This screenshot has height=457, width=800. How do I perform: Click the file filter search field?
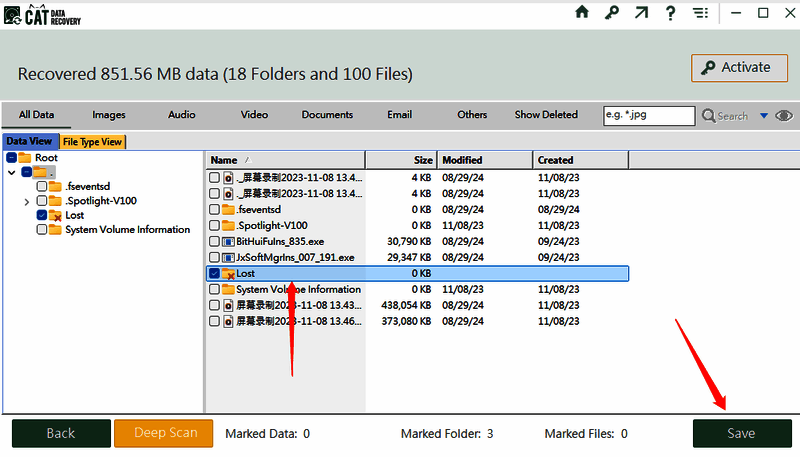coord(649,116)
